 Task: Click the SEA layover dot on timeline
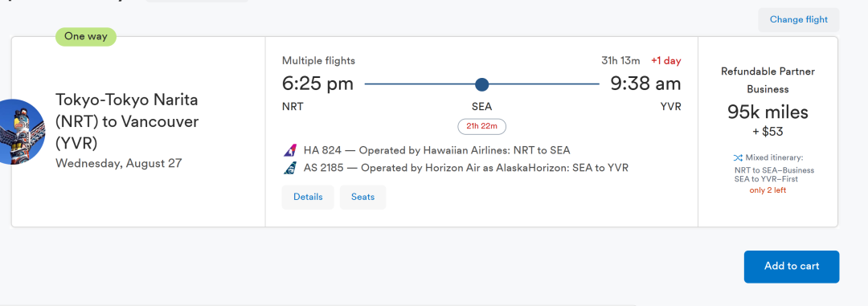tap(481, 84)
